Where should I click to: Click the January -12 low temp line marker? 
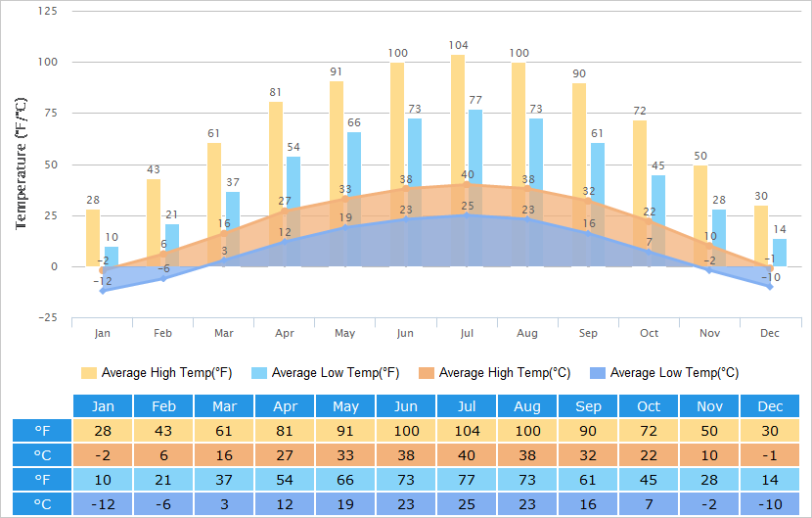click(x=103, y=291)
